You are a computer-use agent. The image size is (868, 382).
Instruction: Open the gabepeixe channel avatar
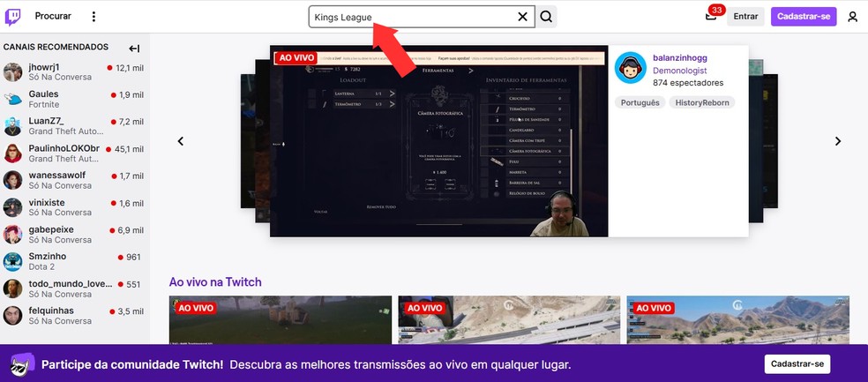pos(12,235)
